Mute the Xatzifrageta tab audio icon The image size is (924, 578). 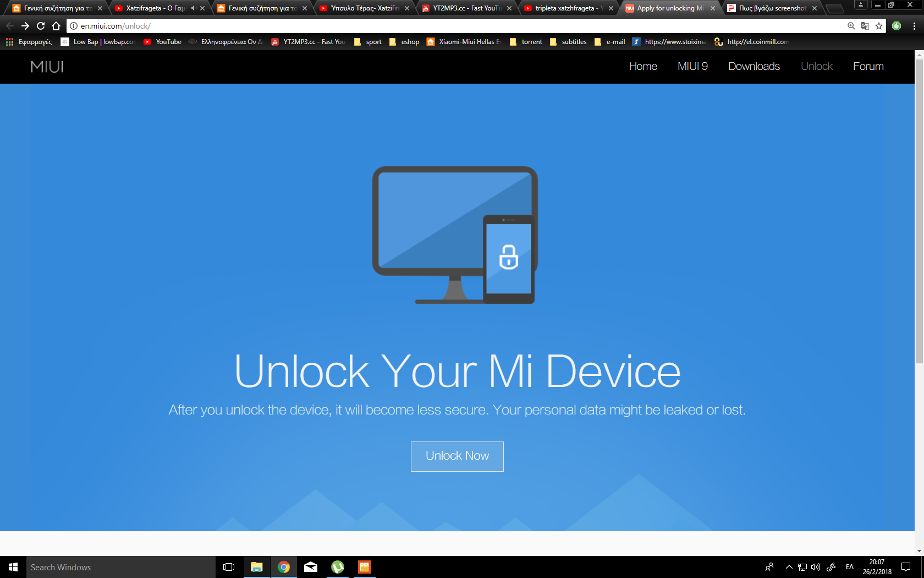click(x=194, y=8)
